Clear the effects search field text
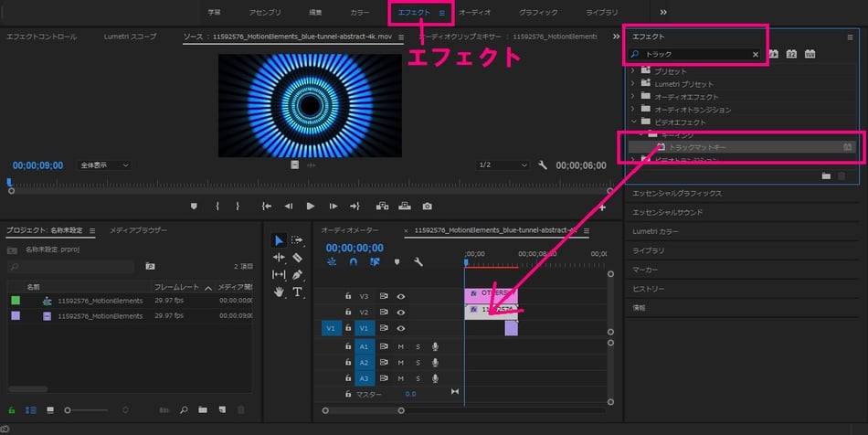Image resolution: width=868 pixels, height=435 pixels. (x=755, y=55)
